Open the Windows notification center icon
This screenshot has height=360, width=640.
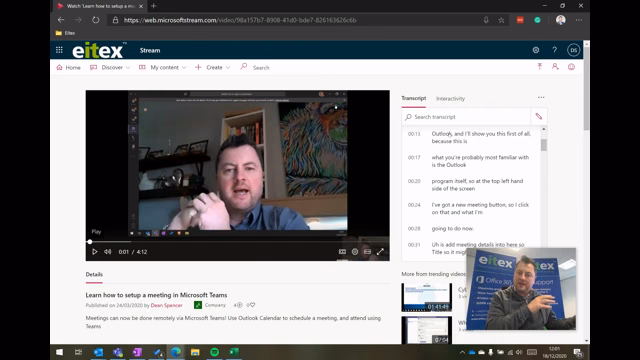(578, 352)
